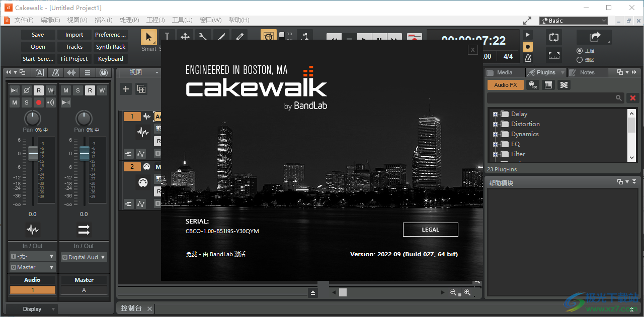Click the Save button
This screenshot has width=644, height=317.
[38, 35]
